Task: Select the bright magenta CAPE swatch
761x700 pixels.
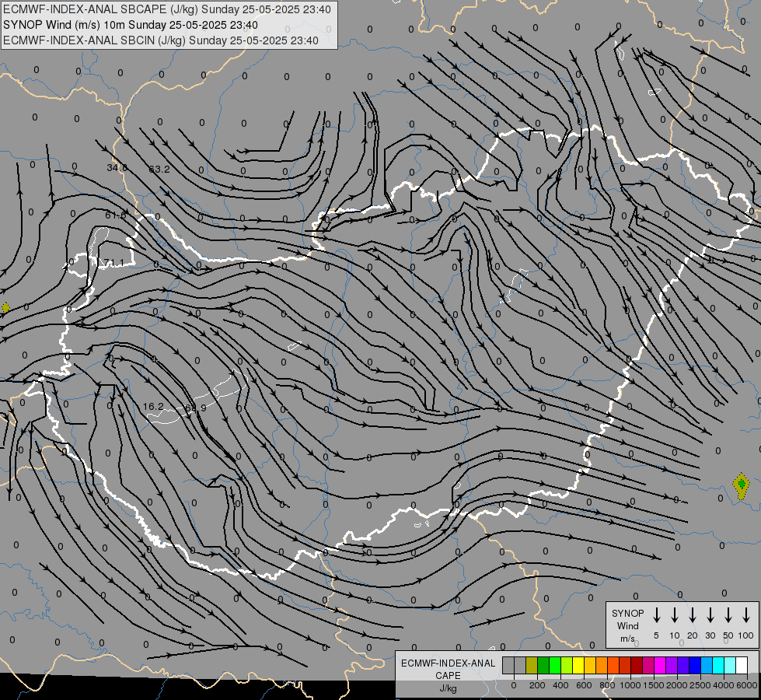Action: [x=660, y=665]
